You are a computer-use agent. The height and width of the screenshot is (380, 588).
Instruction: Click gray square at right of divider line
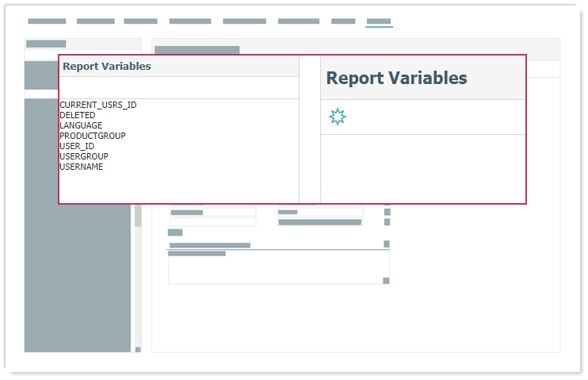click(387, 244)
